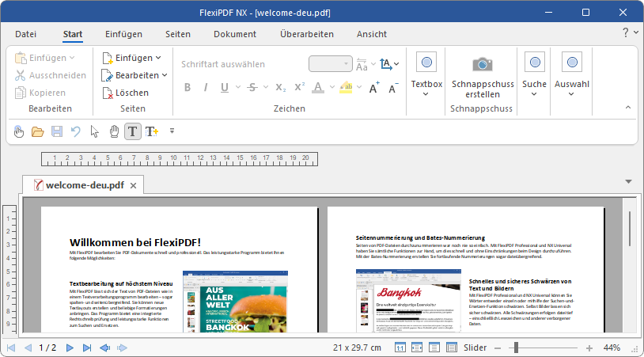Screen dimensions: 644x357
Task: Open the Seiten Einfügen dropdown
Action: 132,58
